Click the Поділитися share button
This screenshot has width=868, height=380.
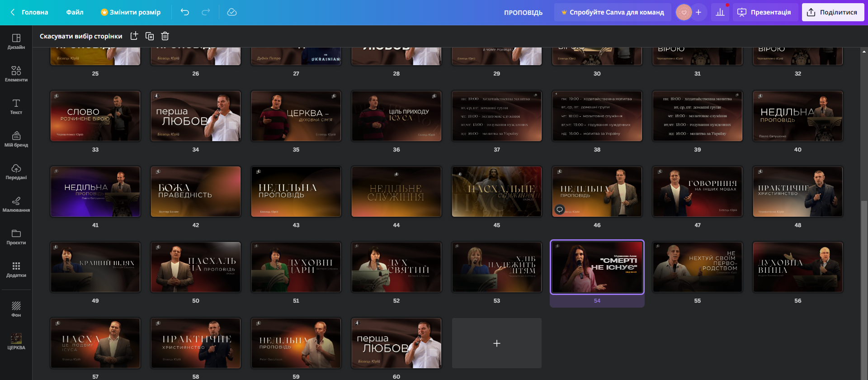(833, 12)
